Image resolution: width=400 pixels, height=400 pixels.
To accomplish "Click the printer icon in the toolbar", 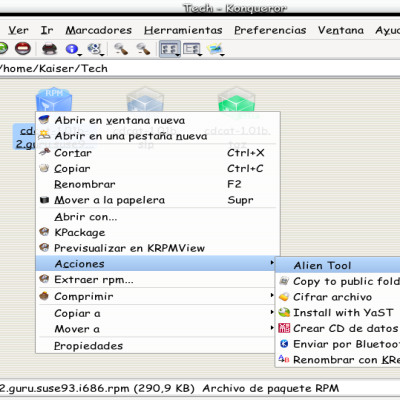I will pyautogui.click(x=50, y=49).
